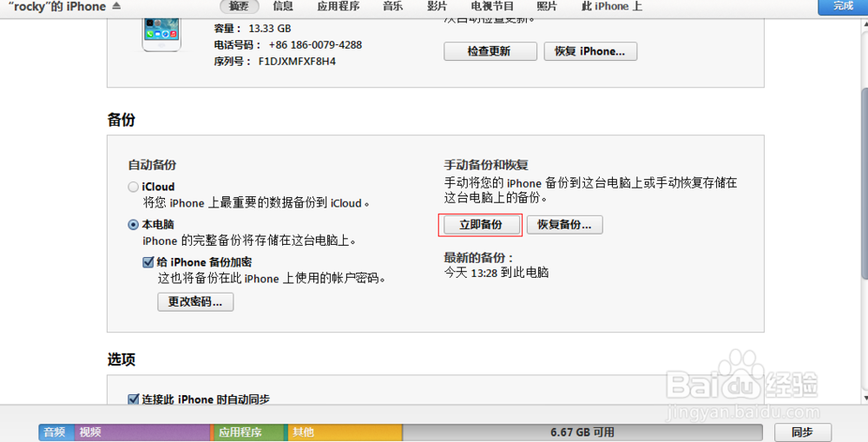Click 恢复 iPhone... button

pos(590,51)
